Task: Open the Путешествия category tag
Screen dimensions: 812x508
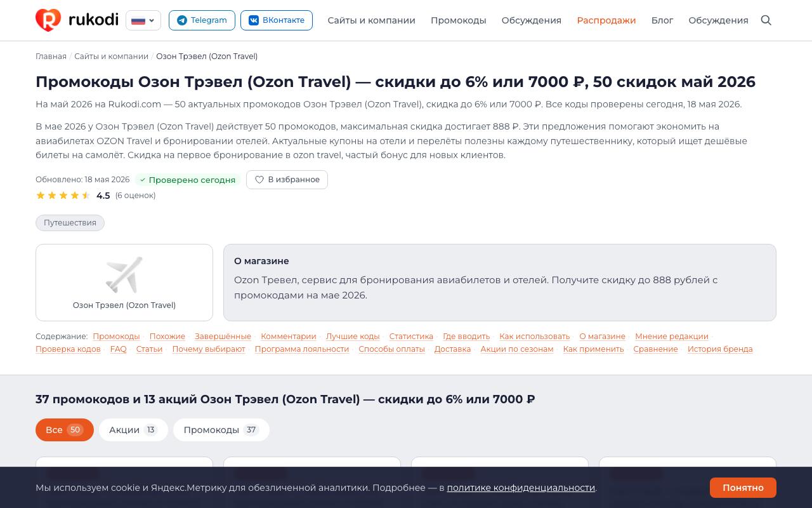Action: (x=70, y=223)
